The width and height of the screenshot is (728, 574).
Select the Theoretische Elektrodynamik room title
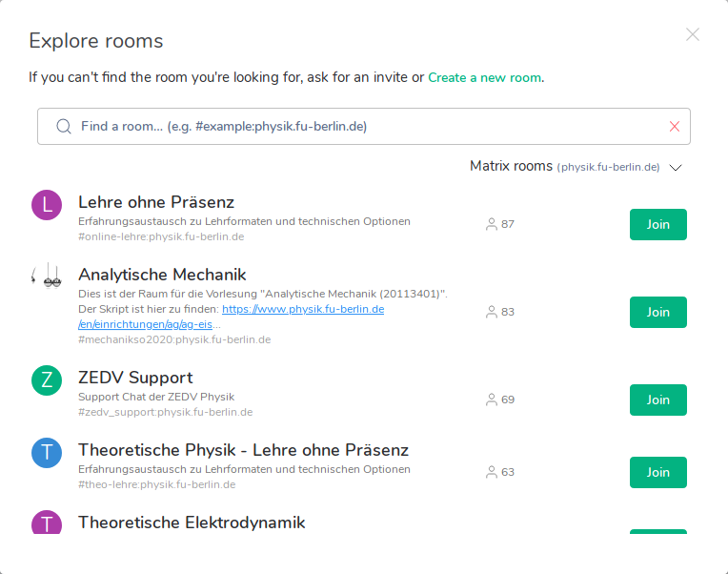(192, 523)
